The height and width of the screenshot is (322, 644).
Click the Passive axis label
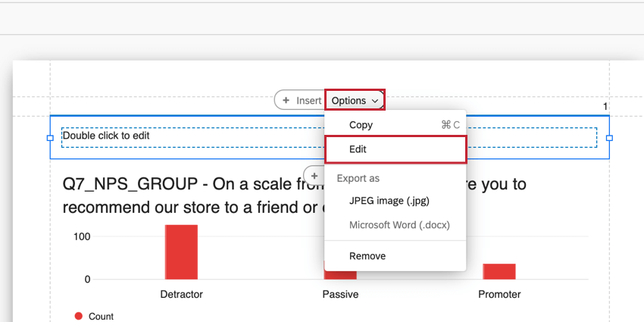coord(340,294)
